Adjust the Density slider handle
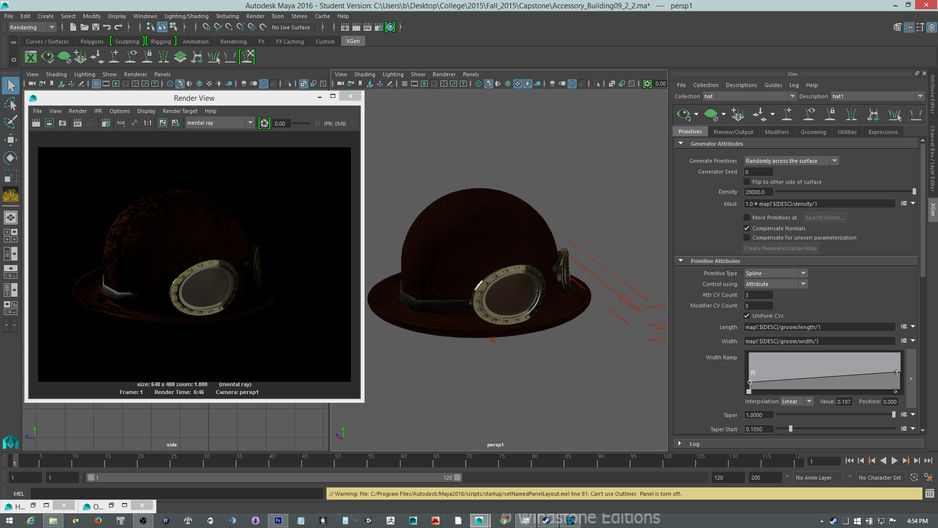 click(x=913, y=192)
